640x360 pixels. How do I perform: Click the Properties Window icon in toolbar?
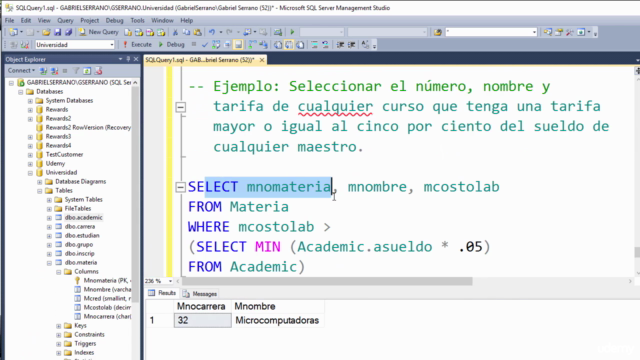click(x=559, y=32)
